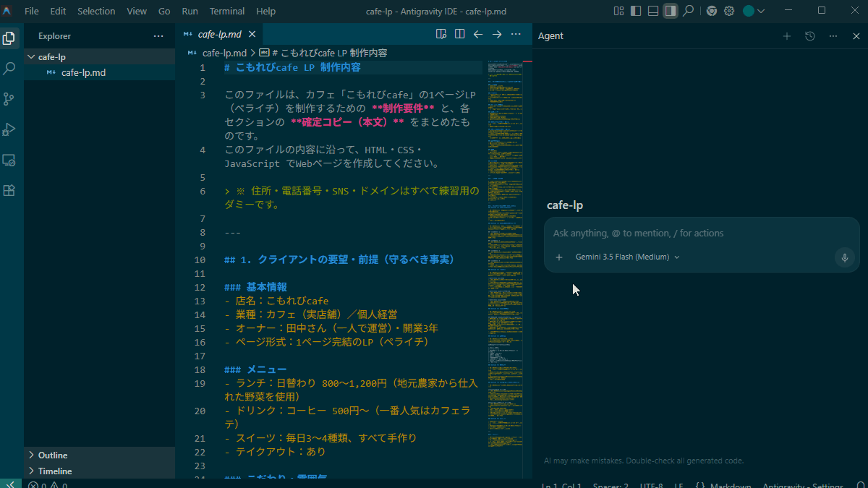Click the heading symbol in breadcrumb
The width and height of the screenshot is (868, 488).
[323, 53]
